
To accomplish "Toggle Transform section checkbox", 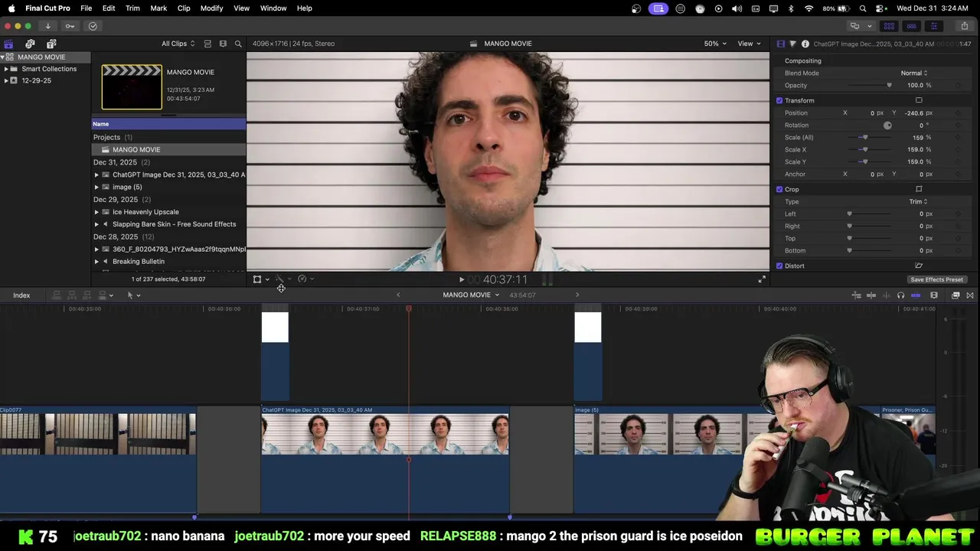I will pyautogui.click(x=779, y=100).
